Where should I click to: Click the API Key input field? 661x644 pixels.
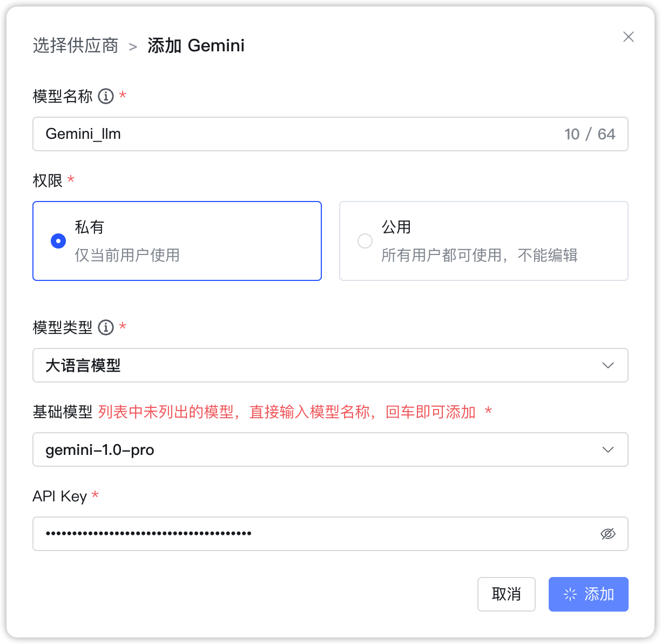(x=270, y=534)
